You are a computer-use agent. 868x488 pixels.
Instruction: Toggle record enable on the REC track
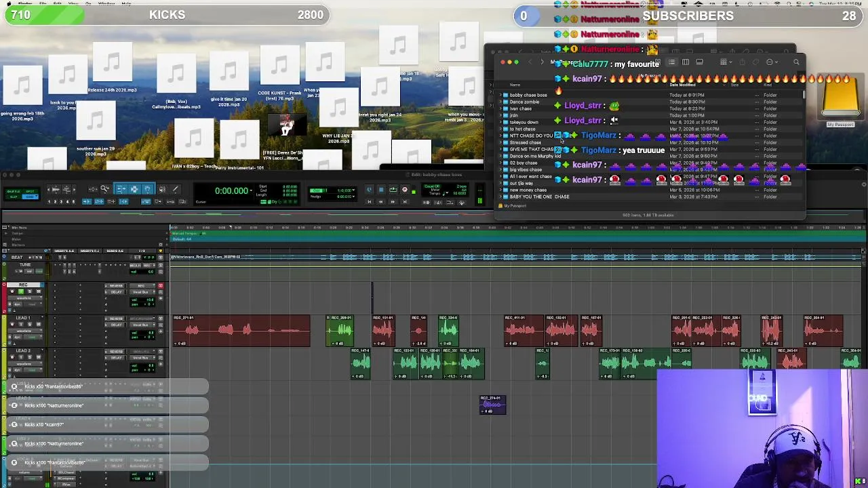12,291
